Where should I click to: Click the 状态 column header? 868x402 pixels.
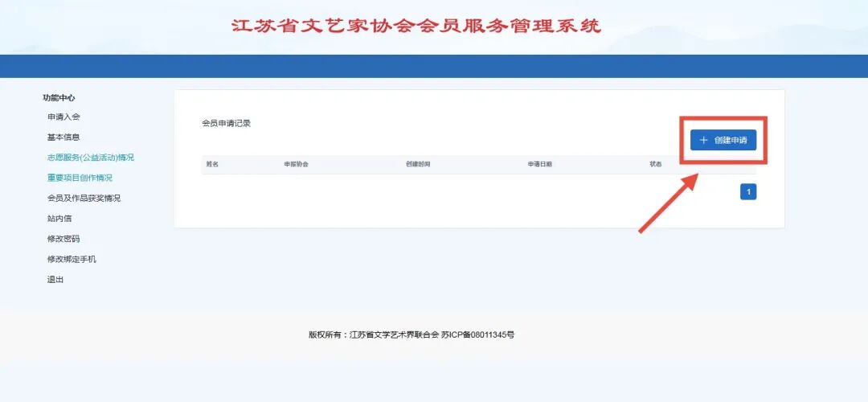[656, 164]
